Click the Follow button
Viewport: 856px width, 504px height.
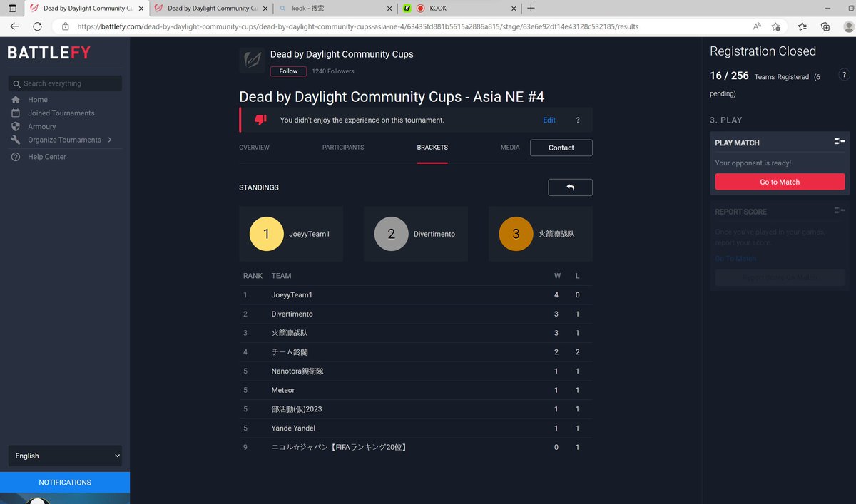point(288,71)
